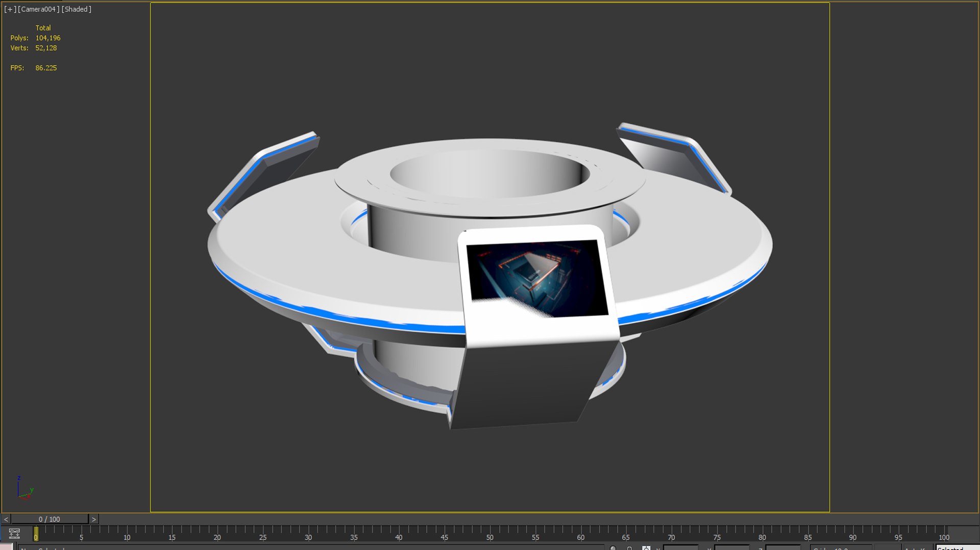Click the FPS value 86.225
The image size is (980, 550).
click(46, 68)
